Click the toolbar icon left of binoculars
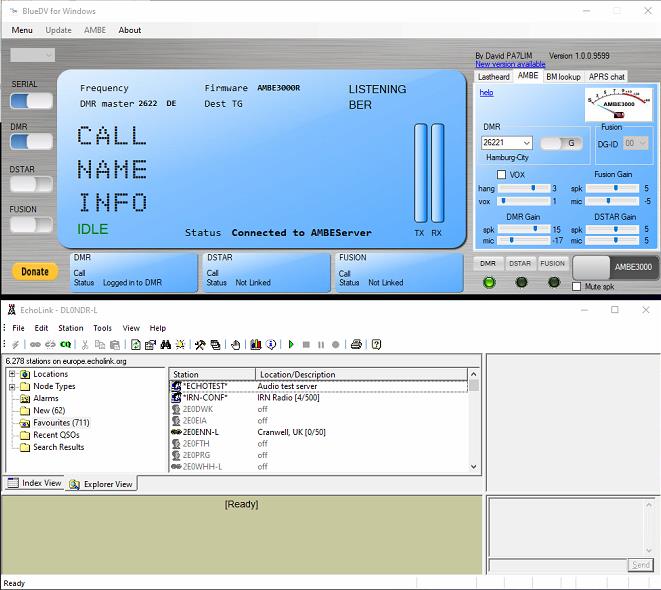Viewport: 661px width, 590px height. [150, 345]
